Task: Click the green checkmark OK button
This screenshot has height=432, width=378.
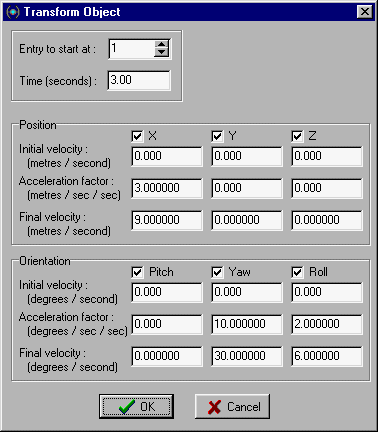Action: pos(136,406)
